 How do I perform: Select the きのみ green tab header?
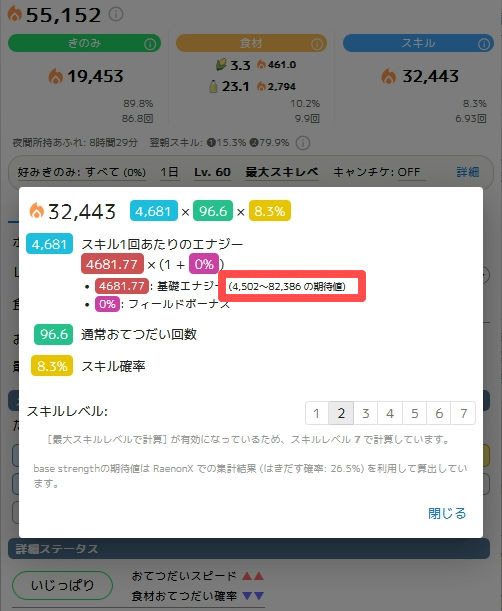pos(84,43)
